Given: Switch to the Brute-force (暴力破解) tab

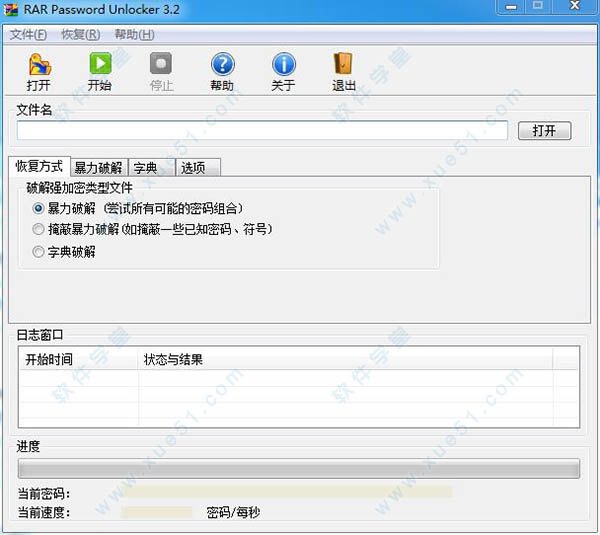Looking at the screenshot, I should coord(98,168).
